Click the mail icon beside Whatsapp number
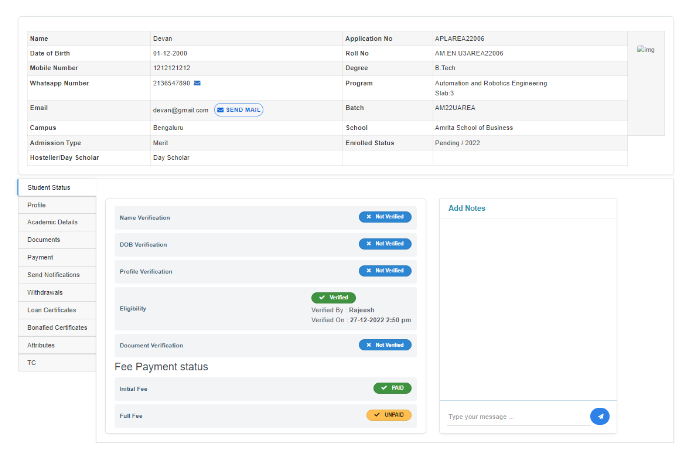The height and width of the screenshot is (454, 688). (x=197, y=83)
